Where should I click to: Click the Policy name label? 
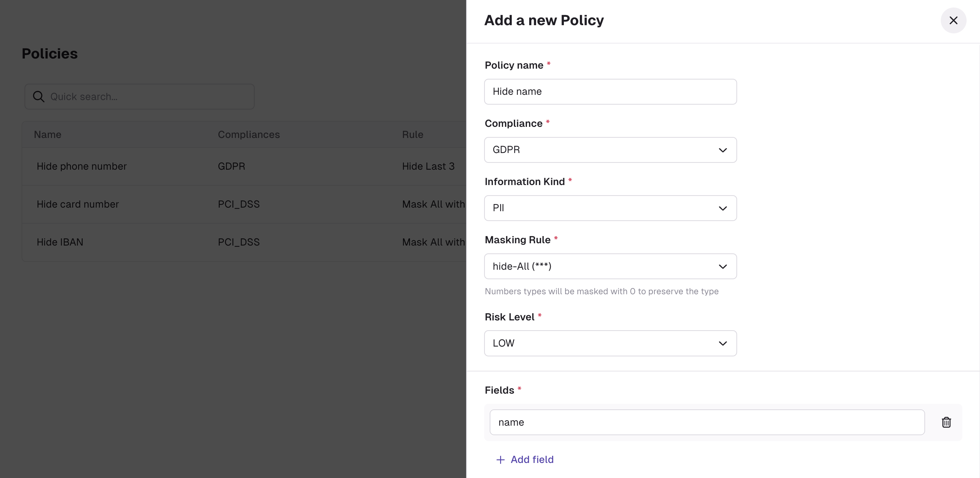(514, 65)
